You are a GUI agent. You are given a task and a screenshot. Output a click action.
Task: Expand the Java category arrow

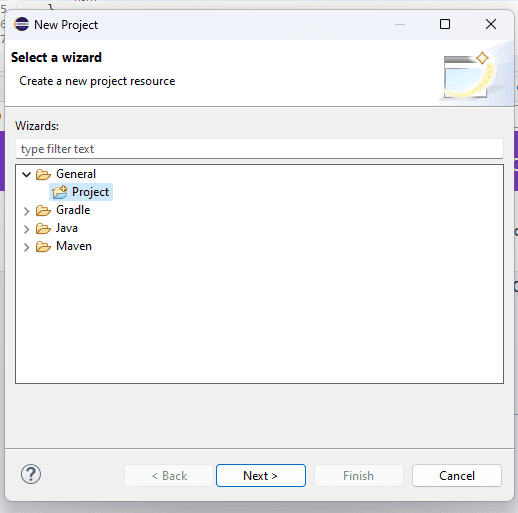[27, 229]
